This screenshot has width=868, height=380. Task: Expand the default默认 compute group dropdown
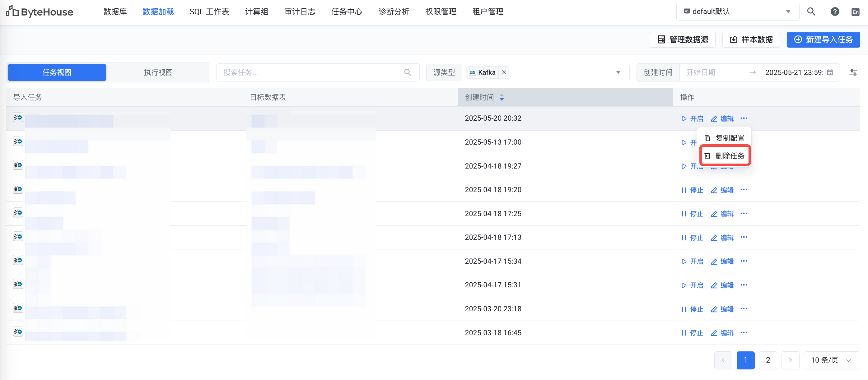tap(738, 12)
